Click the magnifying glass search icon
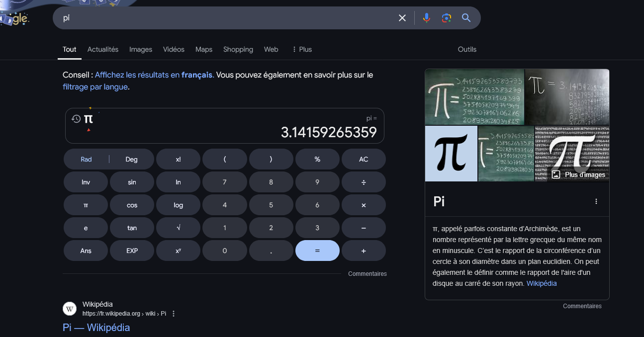The image size is (644, 337). [466, 18]
